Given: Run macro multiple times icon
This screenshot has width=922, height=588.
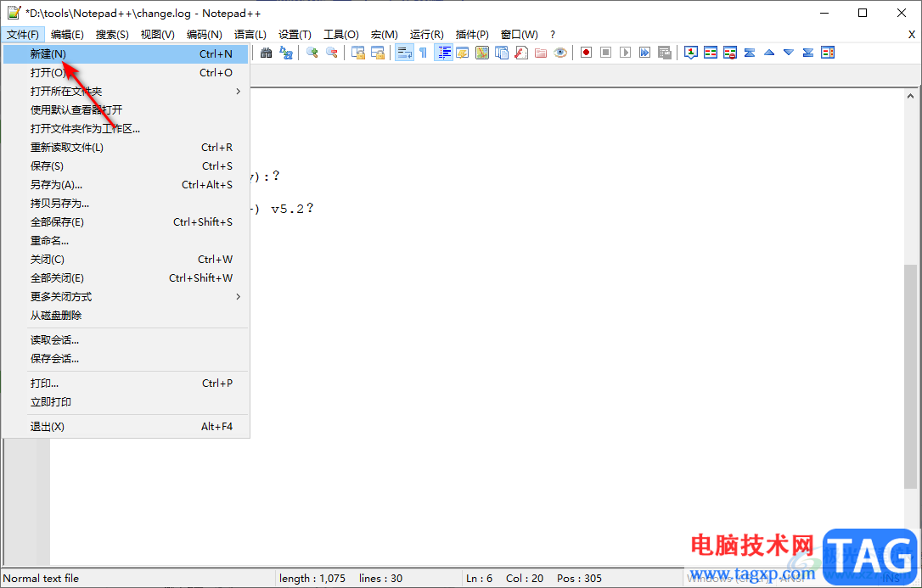Looking at the screenshot, I should point(645,53).
